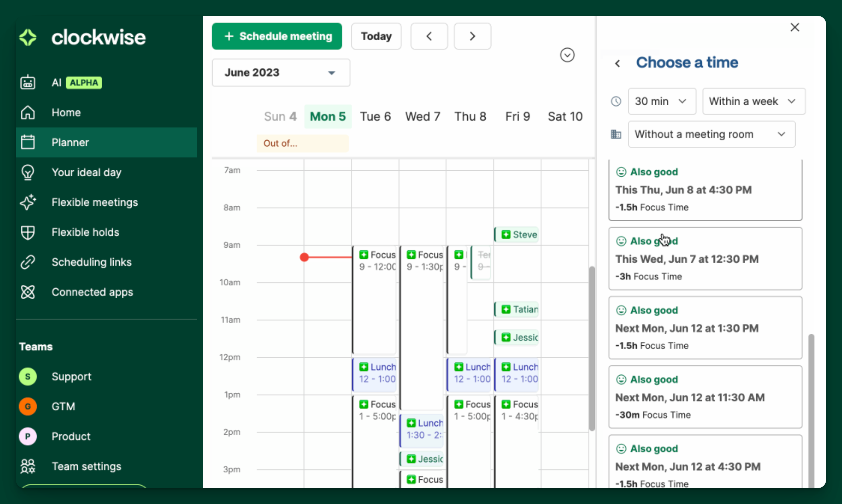Open the 30 min duration dropdown
This screenshot has width=842, height=504.
pyautogui.click(x=662, y=101)
